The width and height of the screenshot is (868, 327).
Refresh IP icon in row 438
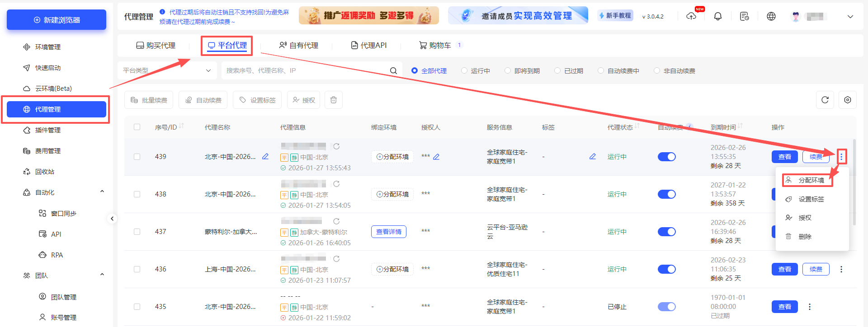[x=336, y=184]
